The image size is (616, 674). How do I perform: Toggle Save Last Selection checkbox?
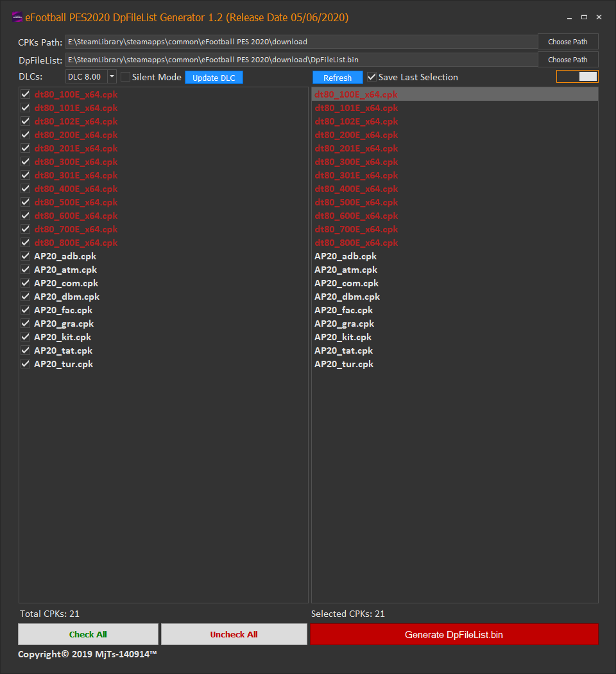click(x=372, y=77)
